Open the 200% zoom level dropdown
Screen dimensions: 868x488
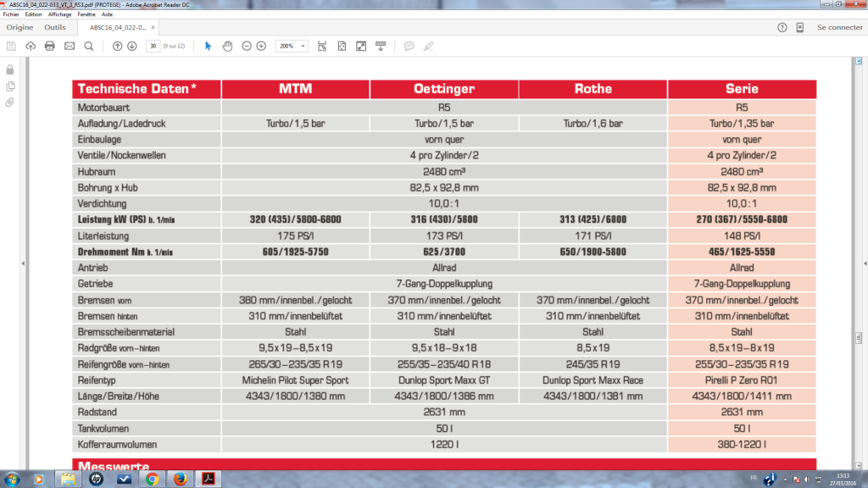point(292,46)
